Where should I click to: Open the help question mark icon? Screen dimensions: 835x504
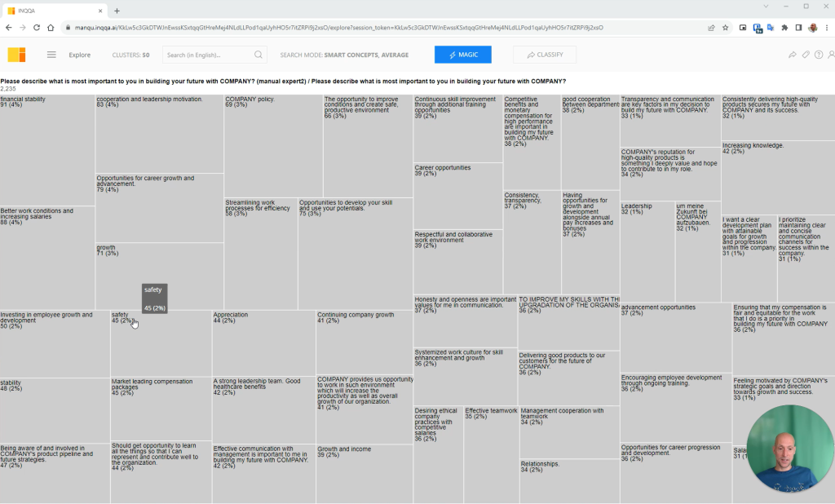pyautogui.click(x=819, y=55)
